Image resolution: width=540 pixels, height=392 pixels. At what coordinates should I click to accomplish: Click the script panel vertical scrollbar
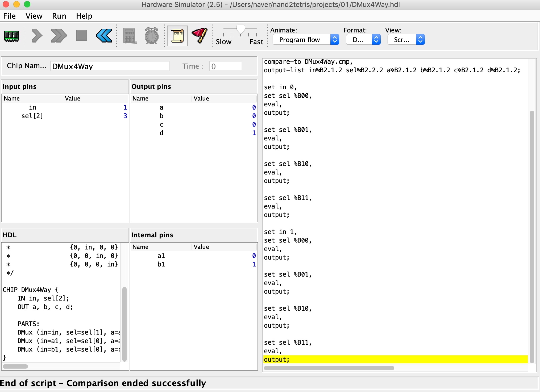click(532, 237)
